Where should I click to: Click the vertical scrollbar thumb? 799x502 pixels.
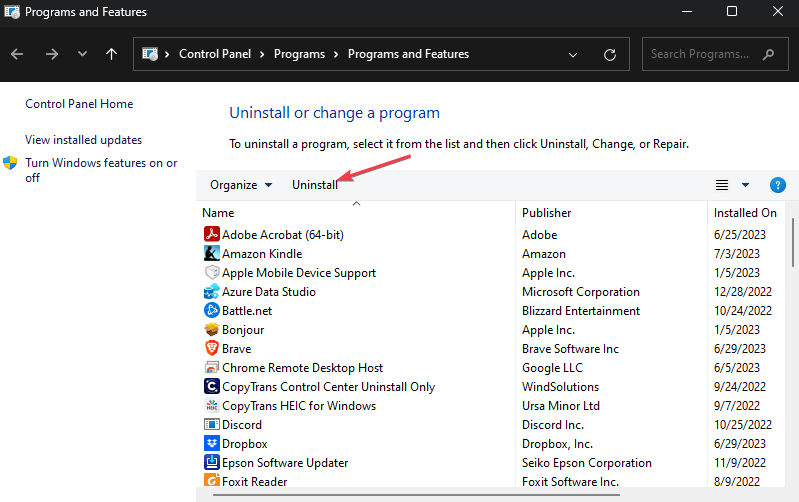tap(793, 243)
